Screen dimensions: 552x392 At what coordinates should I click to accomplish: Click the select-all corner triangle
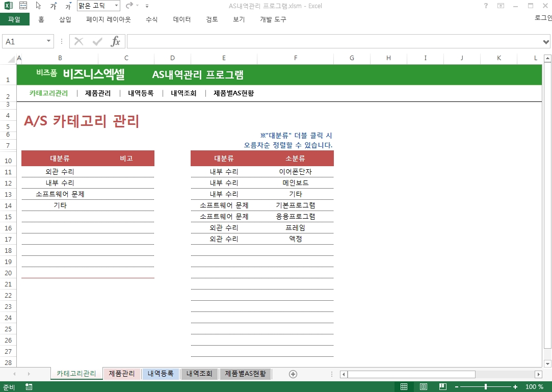tap(11, 58)
